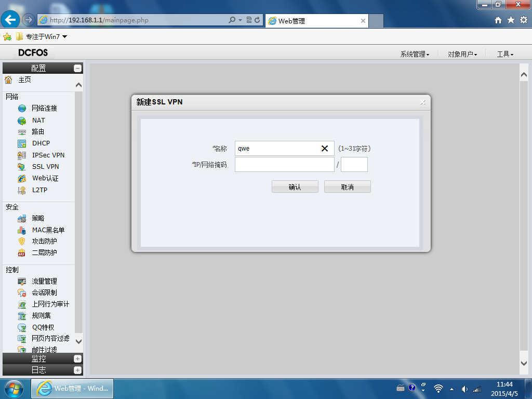532x399 pixels.
Task: Expand the 监控 panel section
Action: (x=78, y=358)
